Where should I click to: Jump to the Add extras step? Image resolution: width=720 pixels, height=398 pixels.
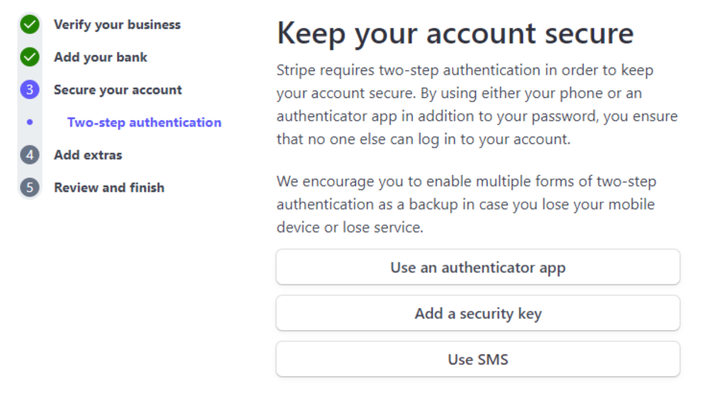click(88, 155)
